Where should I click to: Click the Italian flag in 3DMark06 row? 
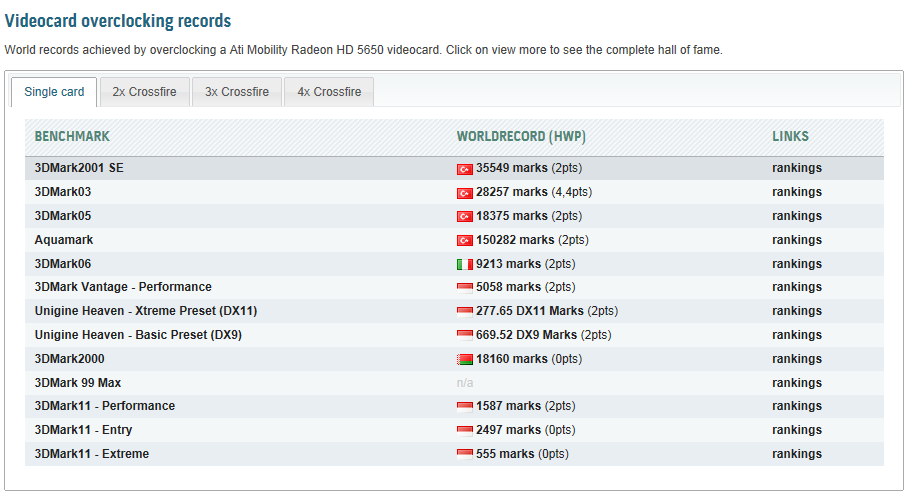[x=465, y=265]
